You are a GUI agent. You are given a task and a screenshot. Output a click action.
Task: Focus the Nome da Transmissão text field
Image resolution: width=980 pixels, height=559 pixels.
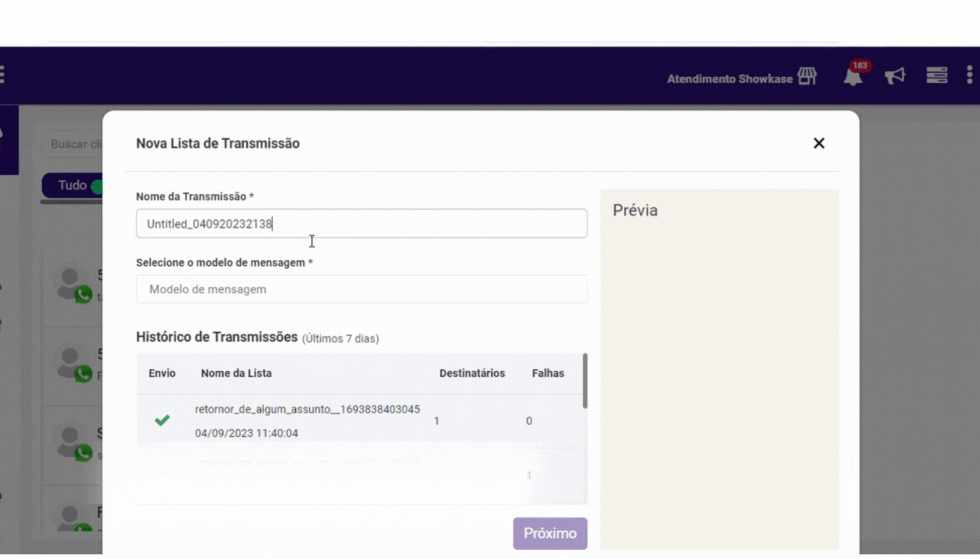click(362, 224)
